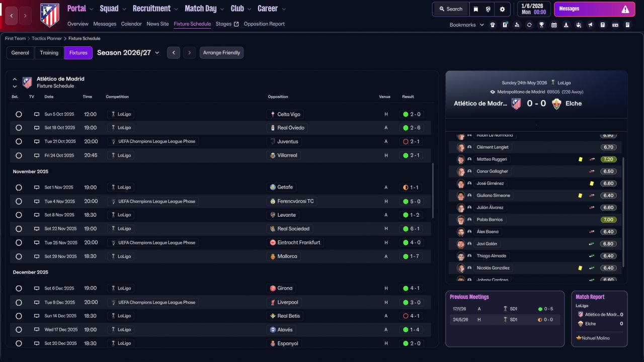The image size is (644, 362).
Task: Open the Opposition Report sub-tab
Action: (264, 24)
